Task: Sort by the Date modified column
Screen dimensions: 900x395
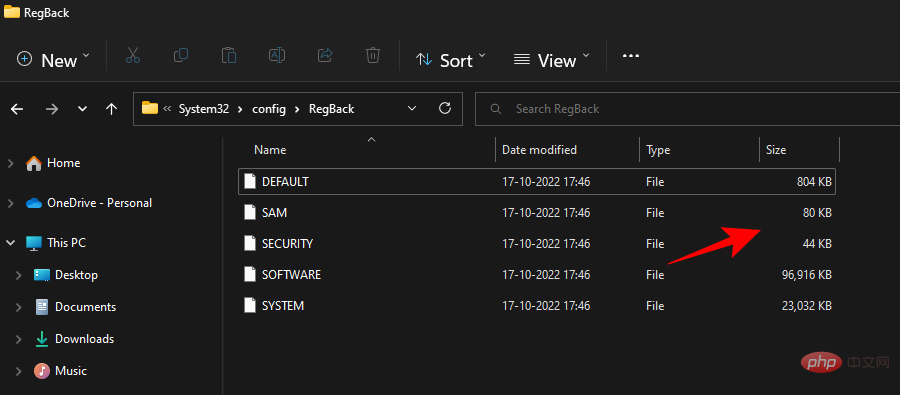Action: [x=540, y=150]
